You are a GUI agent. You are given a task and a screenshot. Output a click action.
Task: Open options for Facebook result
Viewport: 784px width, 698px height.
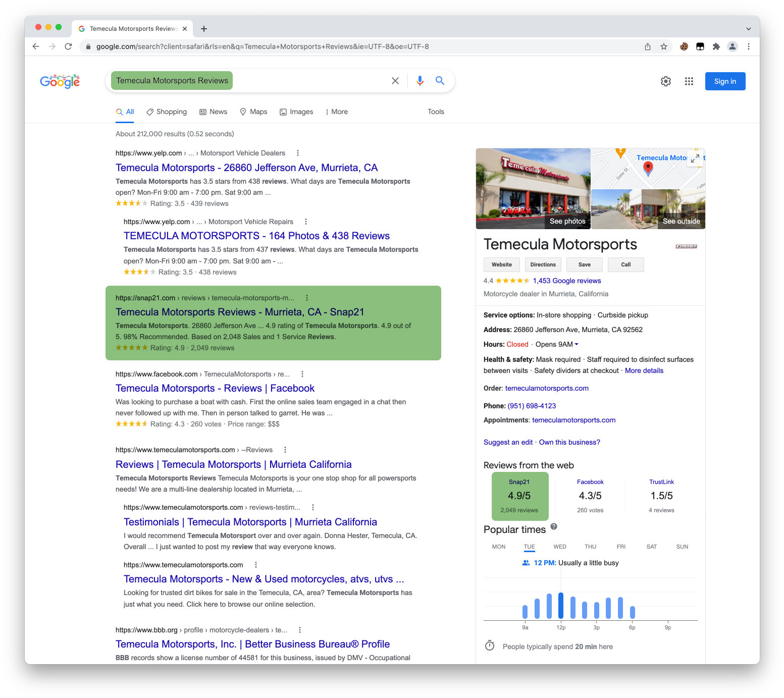[x=302, y=374]
